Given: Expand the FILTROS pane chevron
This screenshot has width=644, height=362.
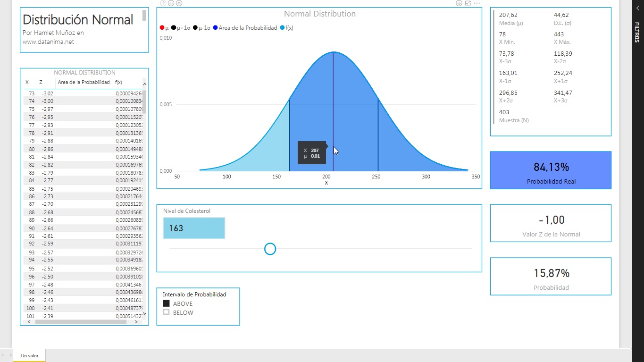Looking at the screenshot, I should (637, 8).
